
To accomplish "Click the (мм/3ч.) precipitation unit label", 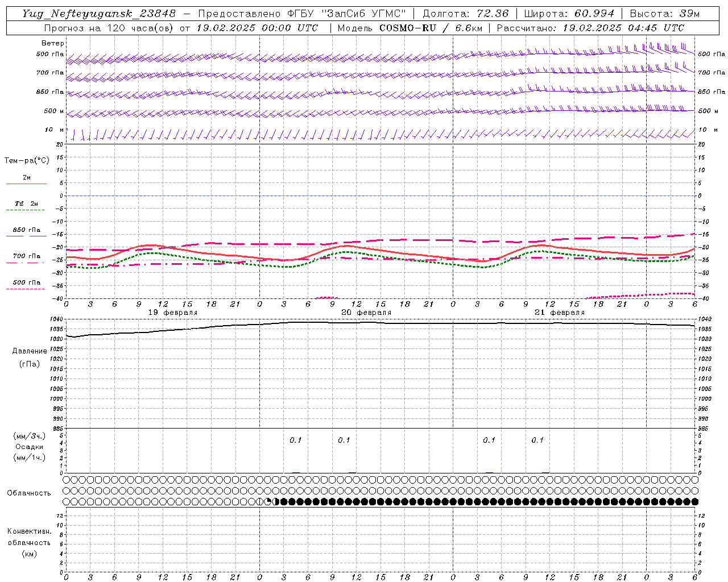I will coord(30,436).
